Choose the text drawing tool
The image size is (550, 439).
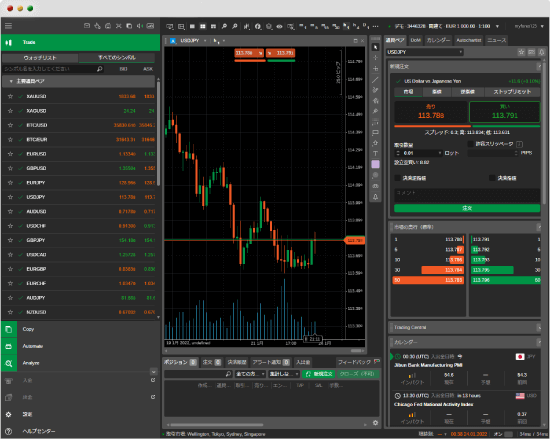(x=375, y=154)
